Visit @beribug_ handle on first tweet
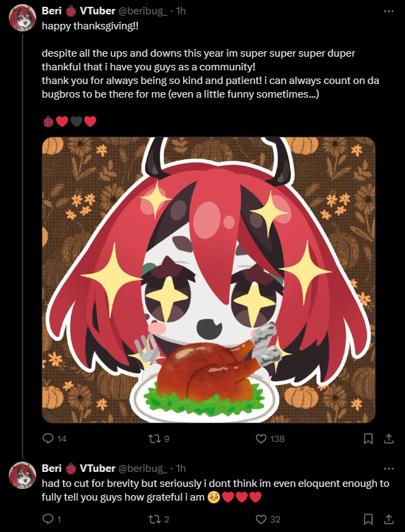 coord(143,11)
